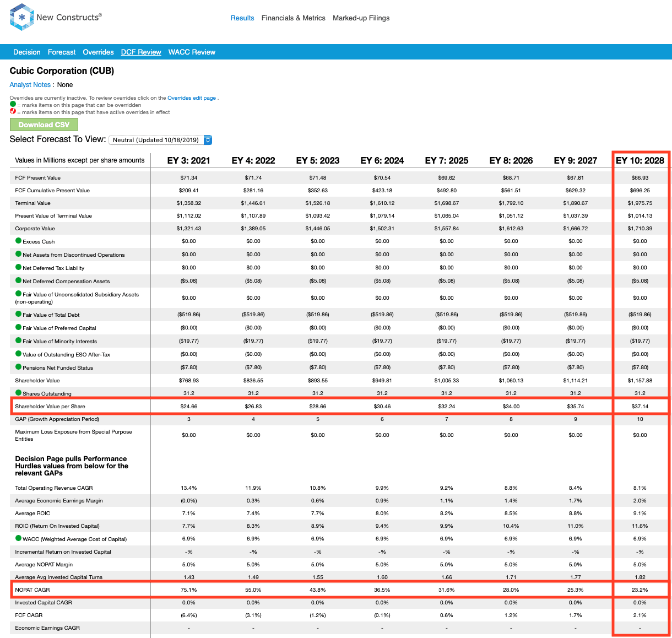Screen dimensions: 672x638
Task: Click the Invested Capital CAGR row label
Action: pos(44,602)
